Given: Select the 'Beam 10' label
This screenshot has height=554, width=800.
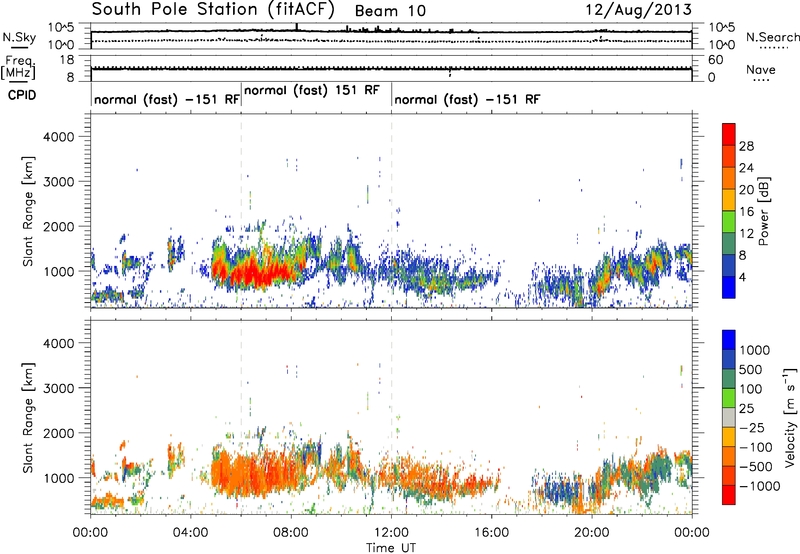Looking at the screenshot, I should click(390, 11).
